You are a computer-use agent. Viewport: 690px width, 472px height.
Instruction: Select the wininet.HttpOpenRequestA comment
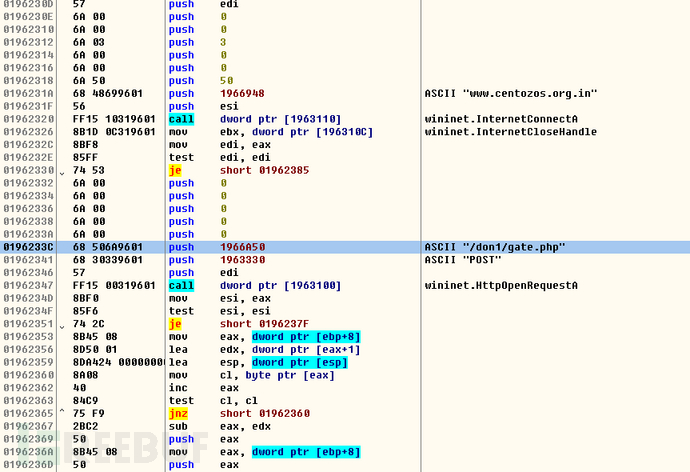pos(501,285)
